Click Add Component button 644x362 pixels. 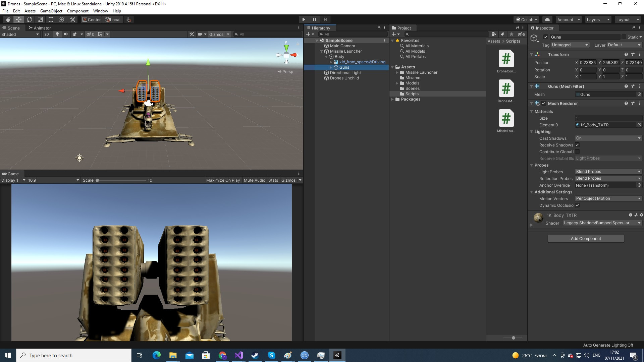(586, 239)
